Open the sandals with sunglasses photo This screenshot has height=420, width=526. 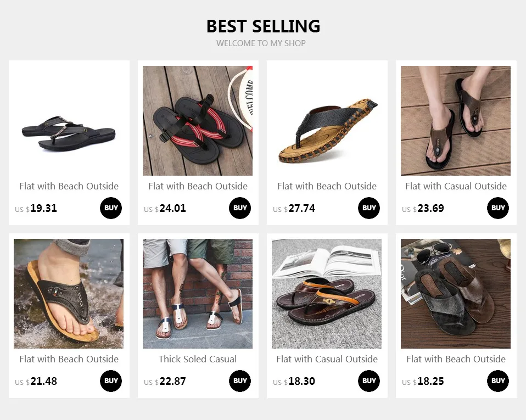click(x=456, y=294)
